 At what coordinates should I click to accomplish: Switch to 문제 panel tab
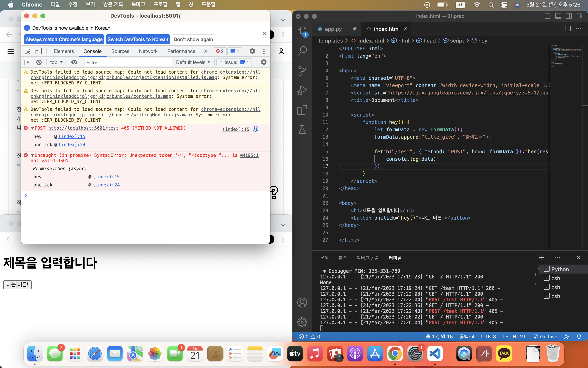coord(324,258)
